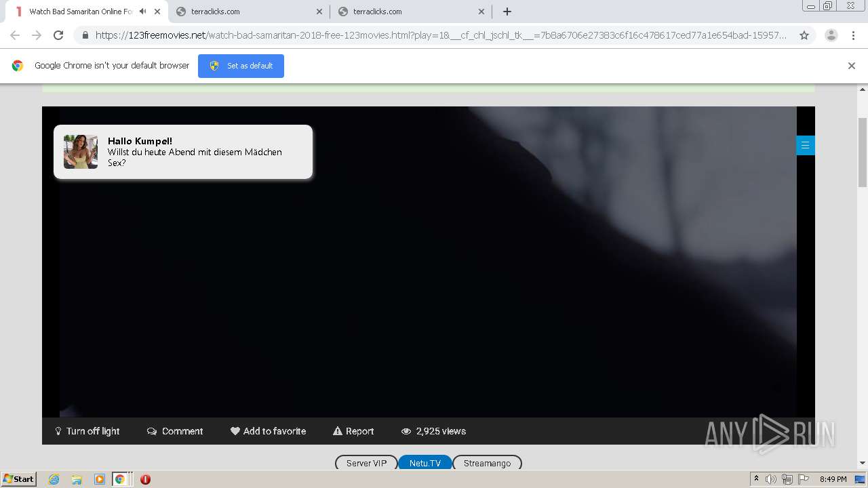This screenshot has height=488, width=868.
Task: Open a new browser tab
Action: (x=507, y=12)
